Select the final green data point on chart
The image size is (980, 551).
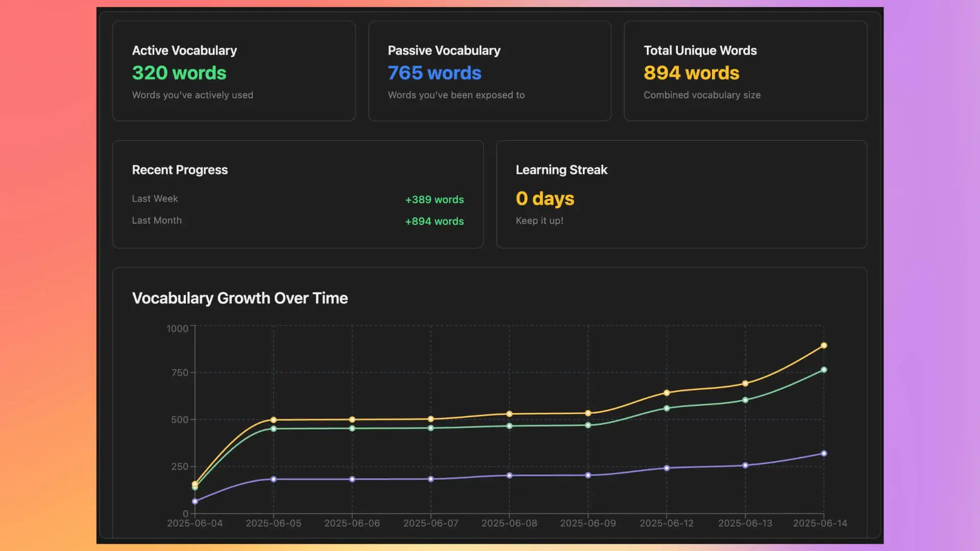(x=824, y=370)
